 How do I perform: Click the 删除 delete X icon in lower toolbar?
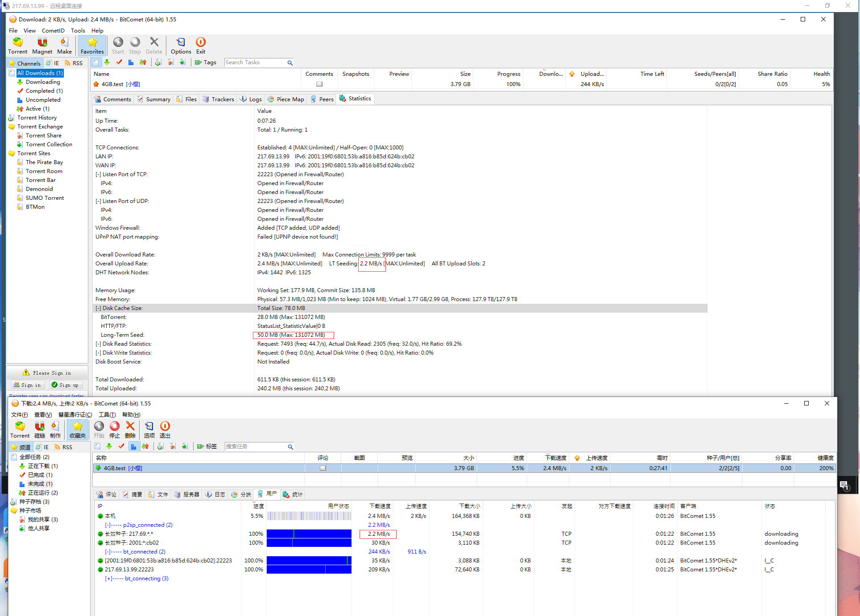click(x=130, y=429)
